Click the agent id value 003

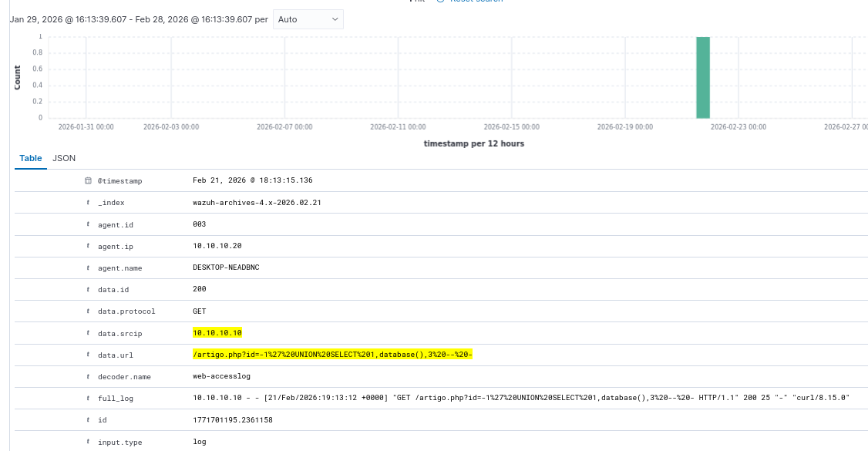pos(200,224)
